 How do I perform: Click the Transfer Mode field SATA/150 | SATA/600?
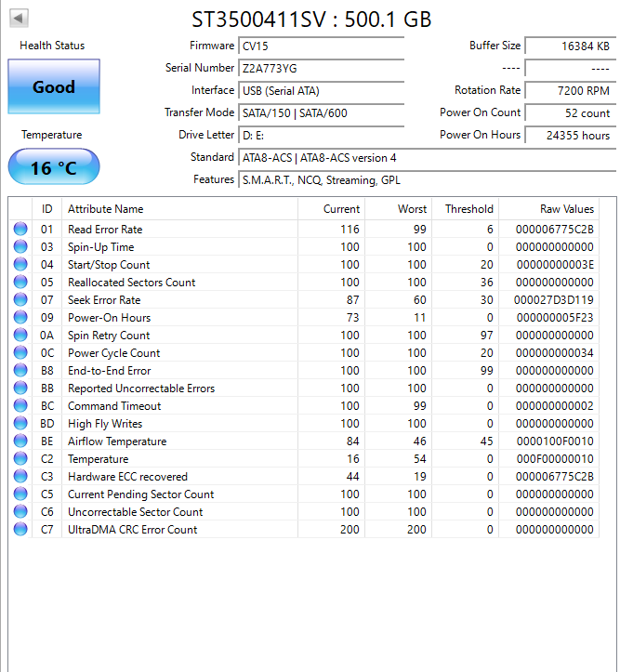321,112
